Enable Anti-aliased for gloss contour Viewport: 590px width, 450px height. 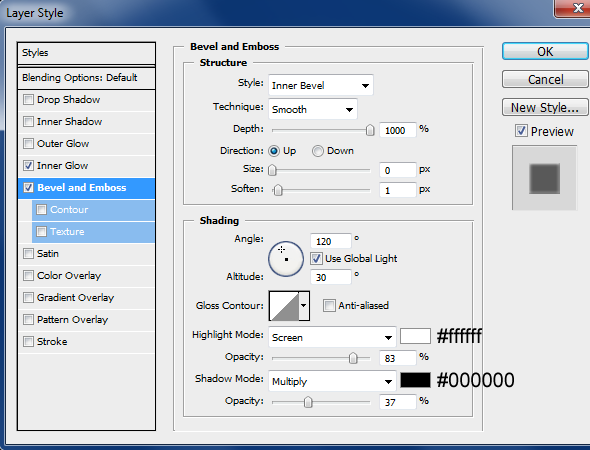[x=329, y=306]
